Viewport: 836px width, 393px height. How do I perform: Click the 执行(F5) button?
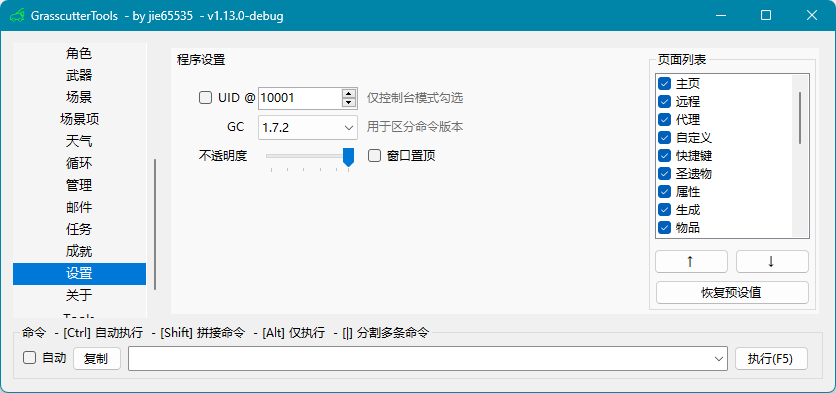coord(771,358)
